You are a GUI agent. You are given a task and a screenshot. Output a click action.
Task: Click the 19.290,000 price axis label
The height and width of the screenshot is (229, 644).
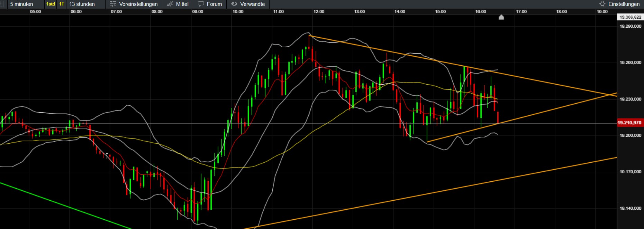point(631,26)
